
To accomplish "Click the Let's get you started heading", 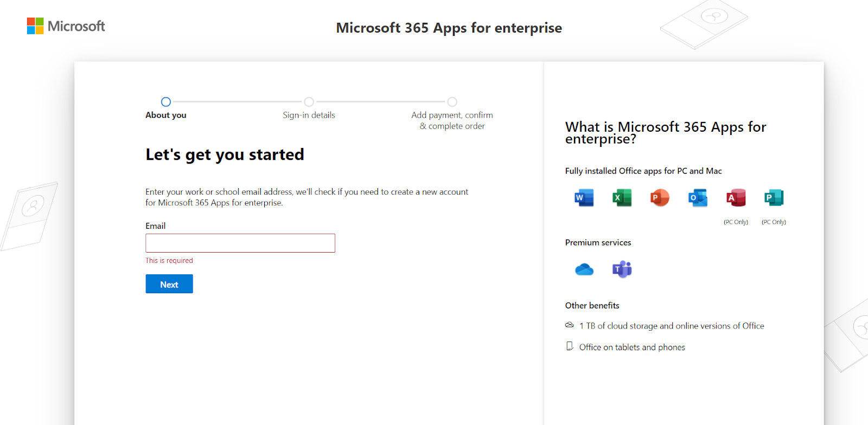I will [225, 155].
